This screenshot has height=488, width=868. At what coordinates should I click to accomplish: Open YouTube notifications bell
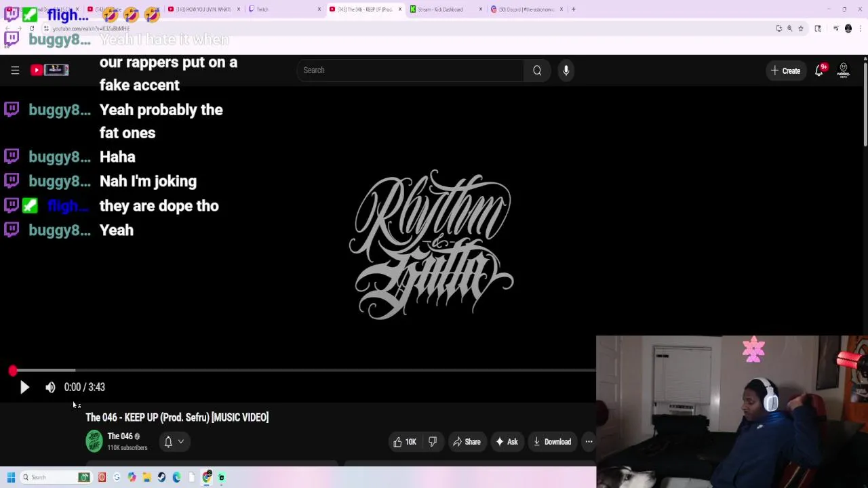819,70
